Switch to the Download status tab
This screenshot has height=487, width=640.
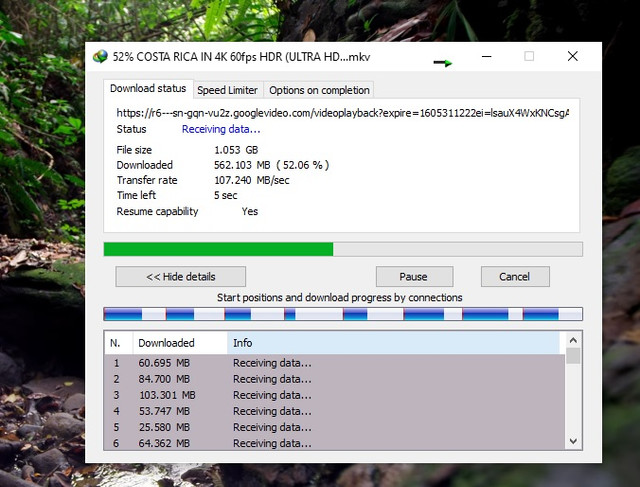(148, 89)
